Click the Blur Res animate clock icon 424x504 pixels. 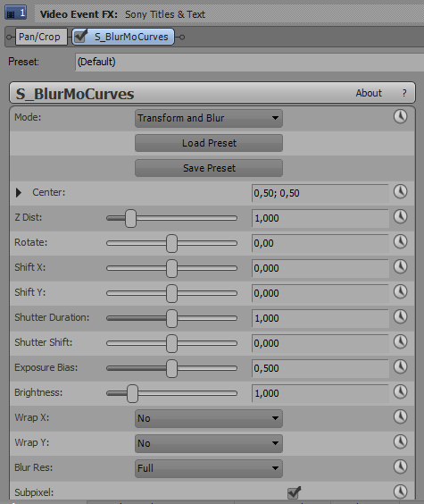400,466
